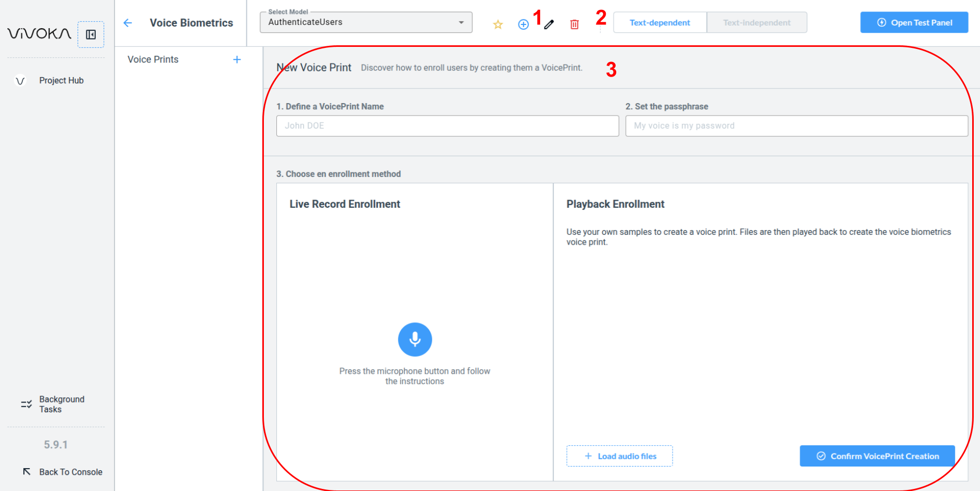Add a voice print with plus icon
980x491 pixels.
pos(237,60)
